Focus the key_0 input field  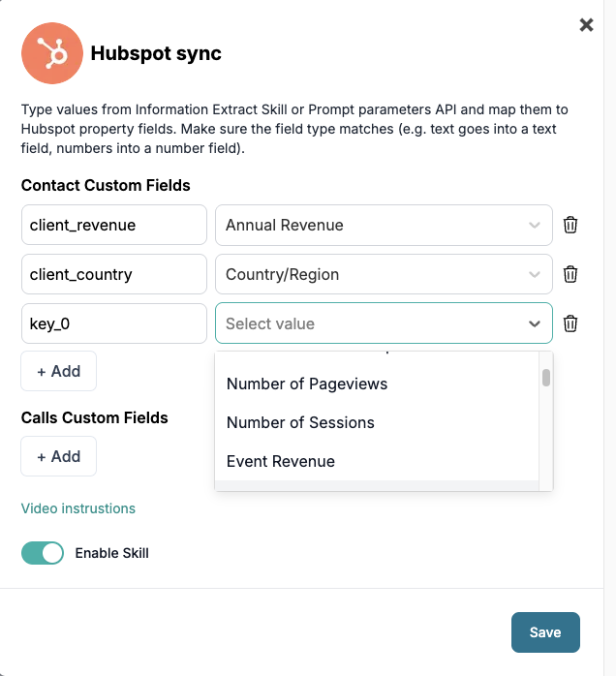pyautogui.click(x=114, y=323)
